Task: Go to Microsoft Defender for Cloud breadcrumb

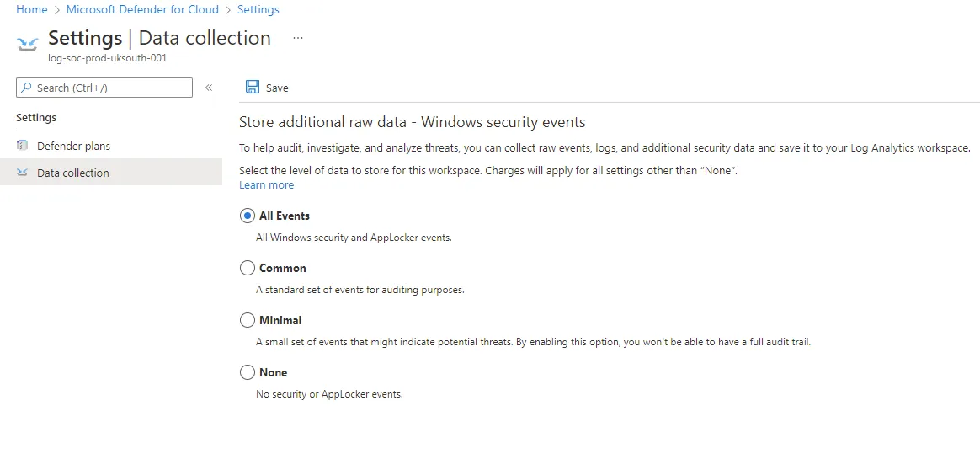Action: pos(142,9)
